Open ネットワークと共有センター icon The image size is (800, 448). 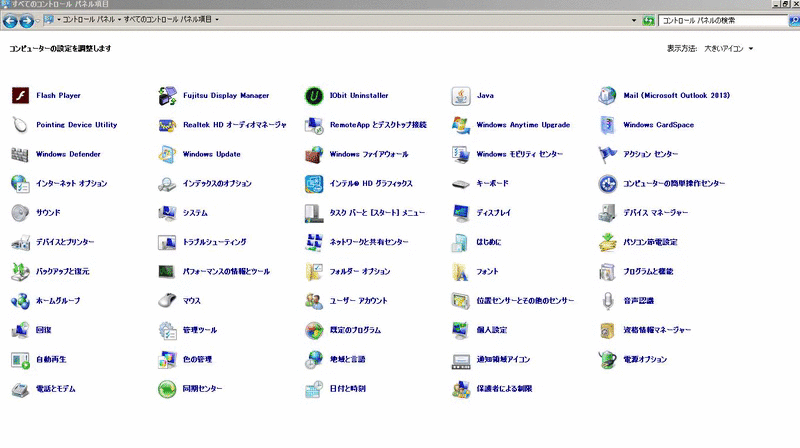314,242
